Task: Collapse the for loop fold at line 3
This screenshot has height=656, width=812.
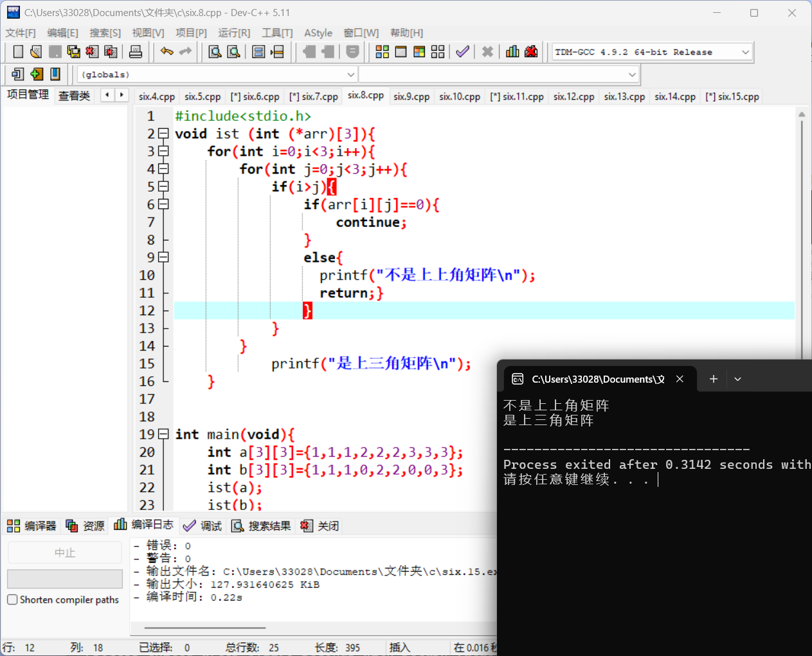Action: (163, 151)
